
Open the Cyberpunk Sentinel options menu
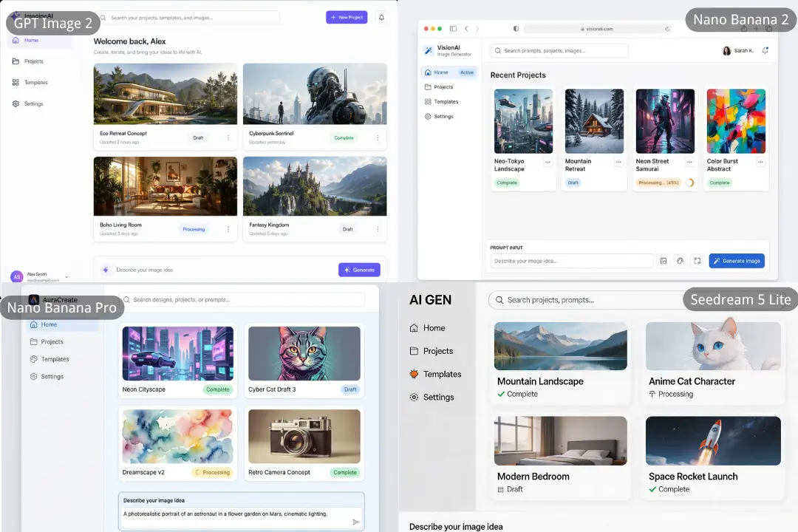(378, 138)
